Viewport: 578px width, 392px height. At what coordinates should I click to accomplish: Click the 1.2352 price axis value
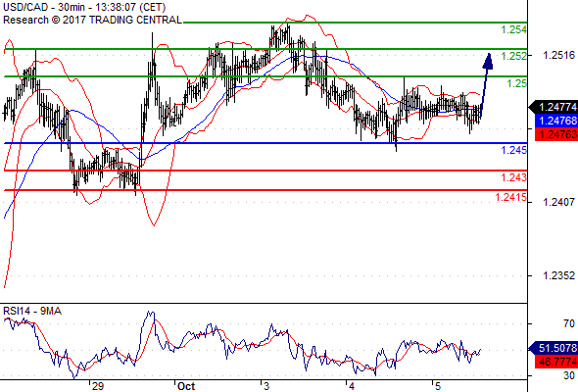558,275
